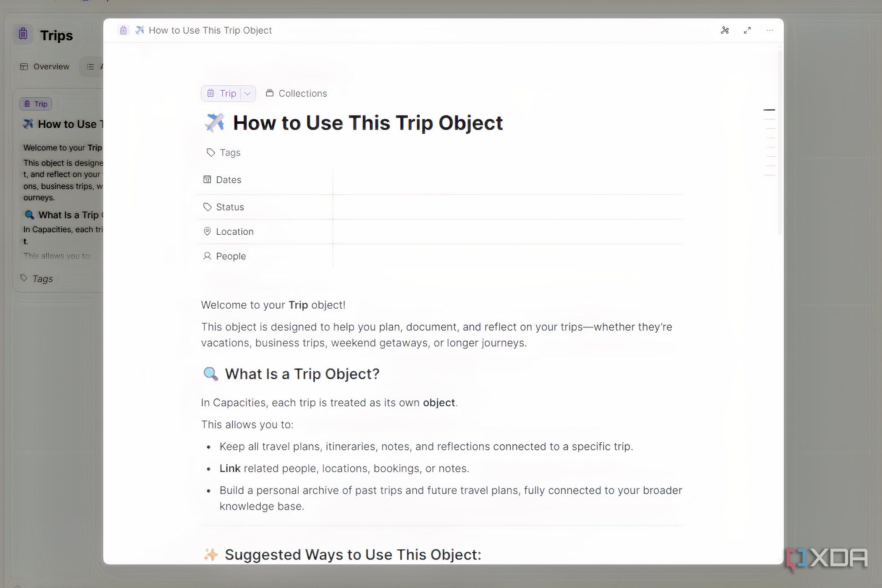882x588 pixels.
Task: Click the Trips luggage icon in background page
Action: [23, 34]
